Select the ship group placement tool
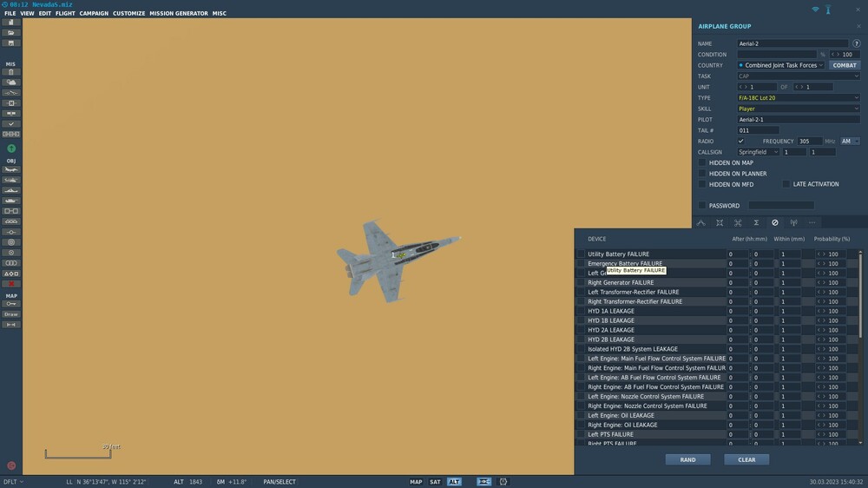 pyautogui.click(x=11, y=190)
